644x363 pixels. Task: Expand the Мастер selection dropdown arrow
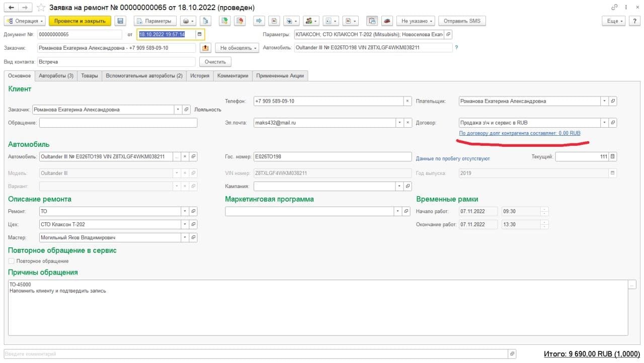pyautogui.click(x=185, y=238)
